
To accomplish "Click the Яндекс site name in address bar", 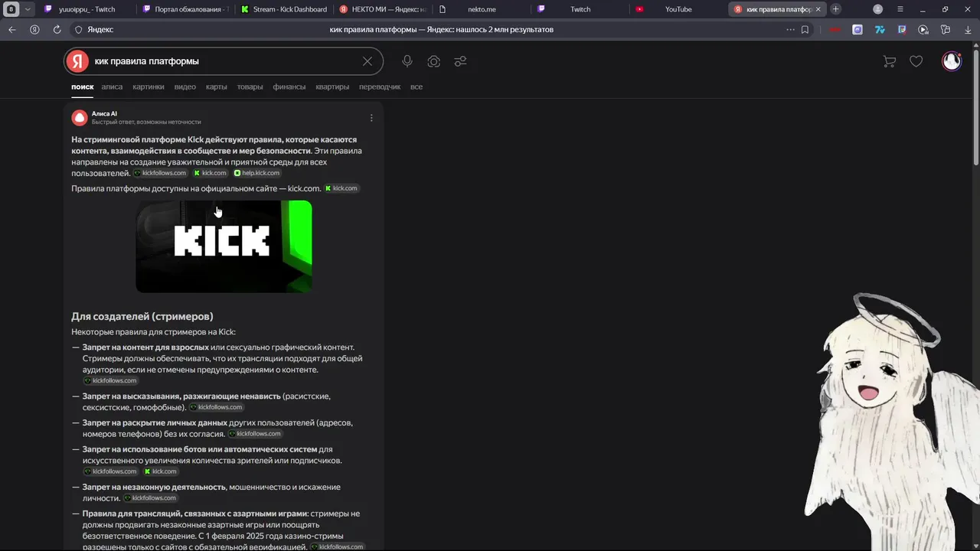I will tap(100, 30).
